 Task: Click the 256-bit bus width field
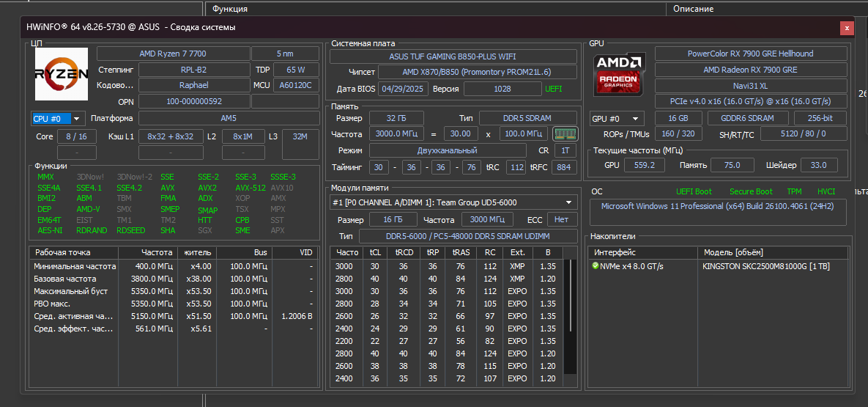pos(820,118)
